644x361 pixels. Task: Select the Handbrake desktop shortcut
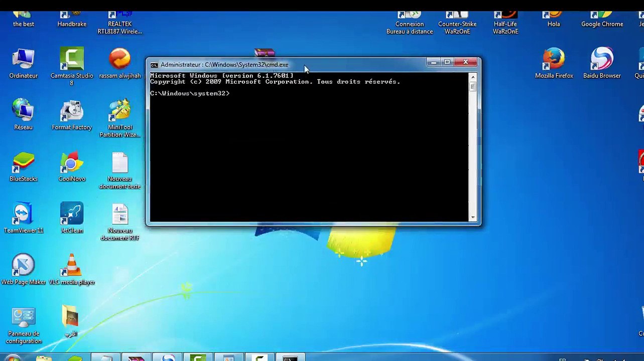pyautogui.click(x=72, y=19)
